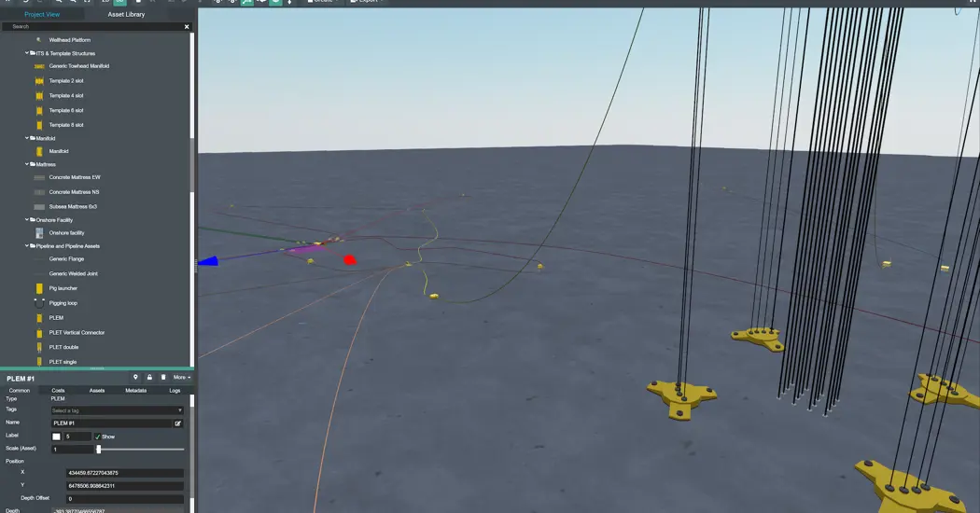Clear the search field with the X

pyautogui.click(x=187, y=27)
